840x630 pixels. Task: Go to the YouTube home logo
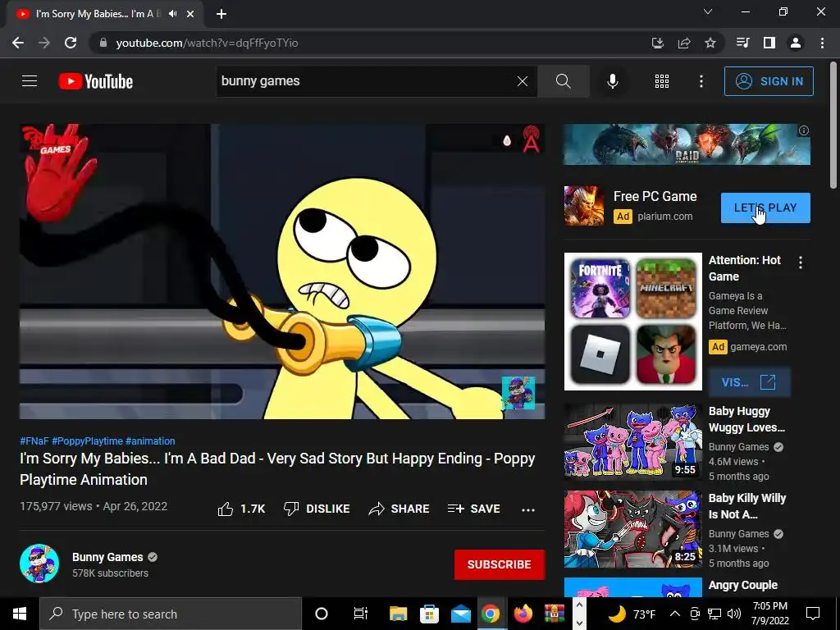96,81
